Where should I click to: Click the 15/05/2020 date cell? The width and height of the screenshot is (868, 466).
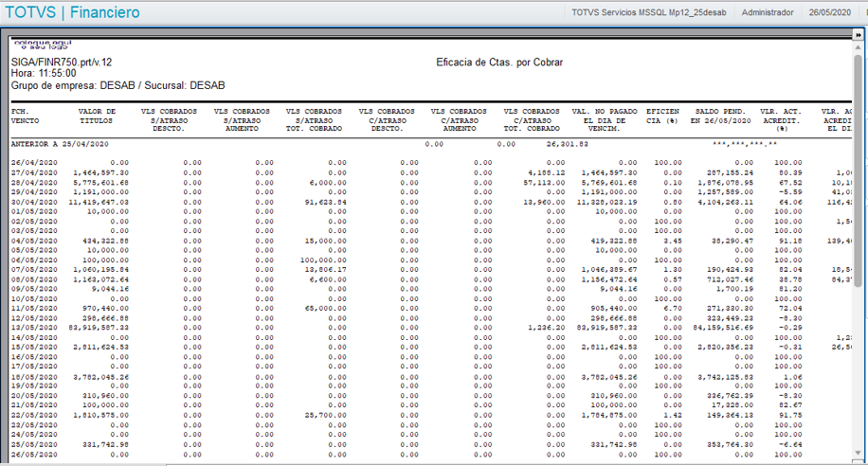[x=34, y=347]
